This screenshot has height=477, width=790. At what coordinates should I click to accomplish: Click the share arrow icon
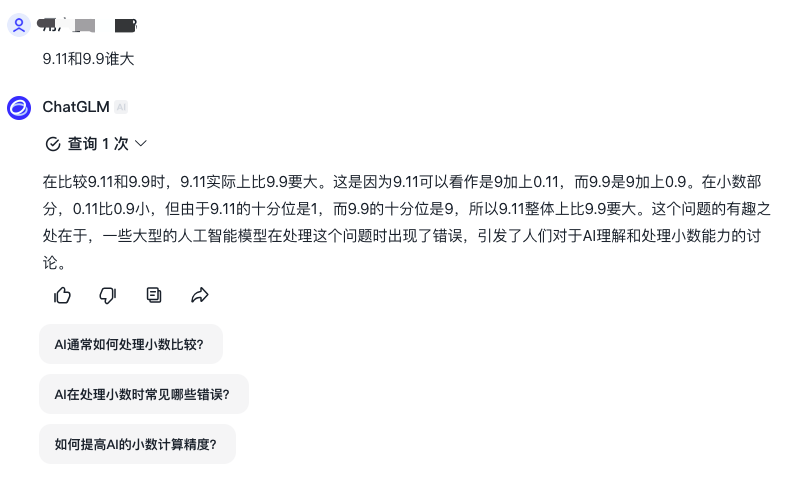[x=199, y=295]
